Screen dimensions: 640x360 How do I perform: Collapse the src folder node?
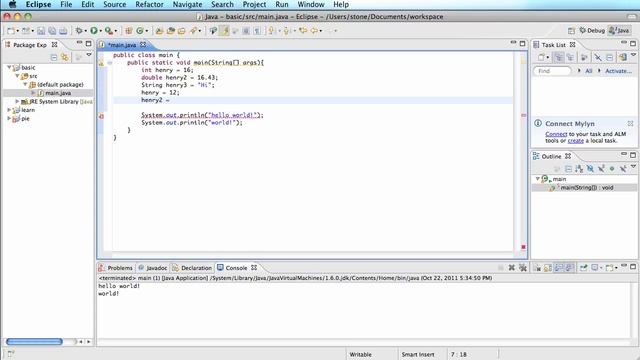click(17, 76)
